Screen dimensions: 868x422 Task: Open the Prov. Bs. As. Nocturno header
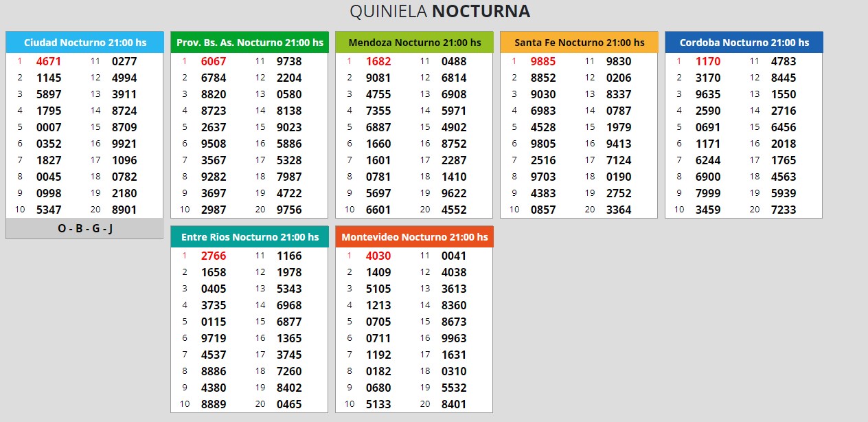[249, 43]
